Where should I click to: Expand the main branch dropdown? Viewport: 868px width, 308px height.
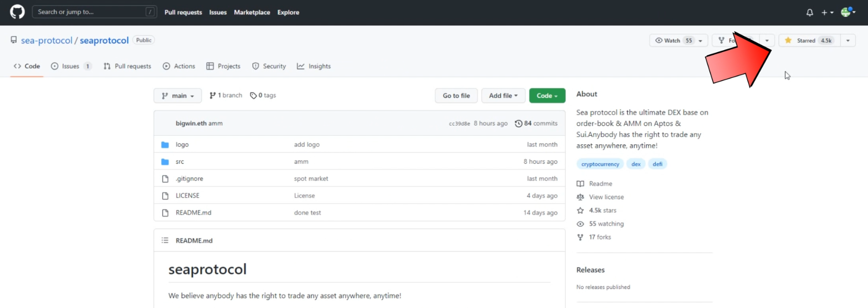(177, 96)
